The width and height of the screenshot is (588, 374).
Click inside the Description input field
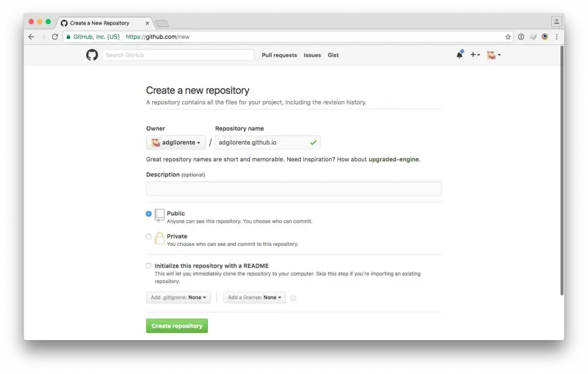pos(293,188)
